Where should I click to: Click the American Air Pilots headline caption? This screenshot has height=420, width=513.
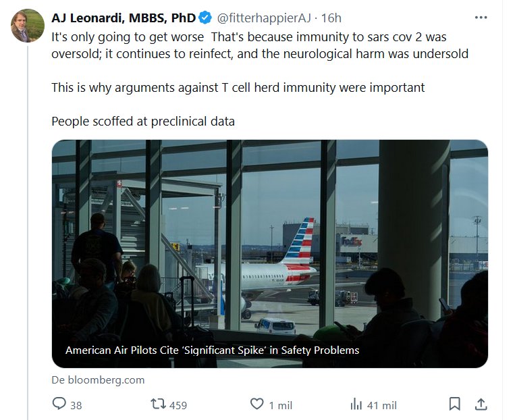coord(212,350)
